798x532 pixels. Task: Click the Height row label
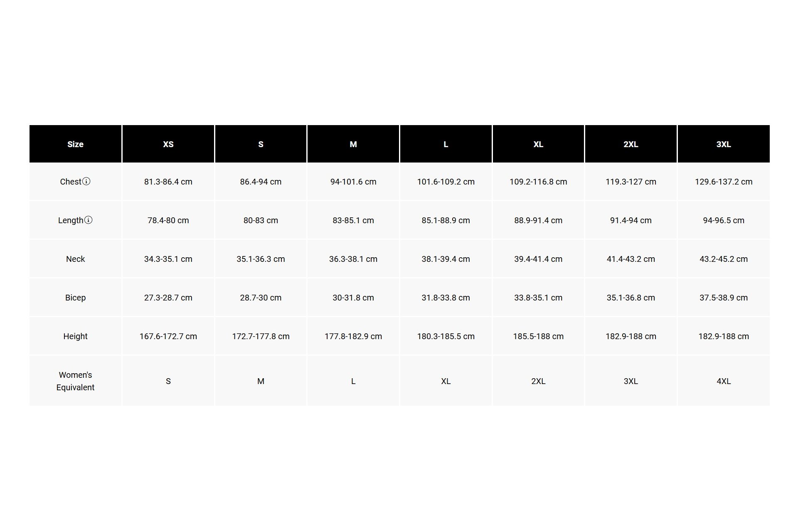75,336
